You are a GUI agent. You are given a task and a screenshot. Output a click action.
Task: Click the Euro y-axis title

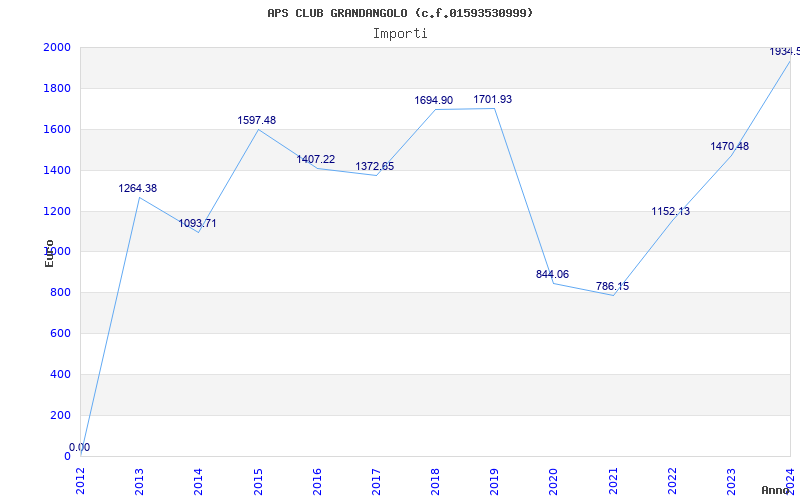click(x=49, y=253)
